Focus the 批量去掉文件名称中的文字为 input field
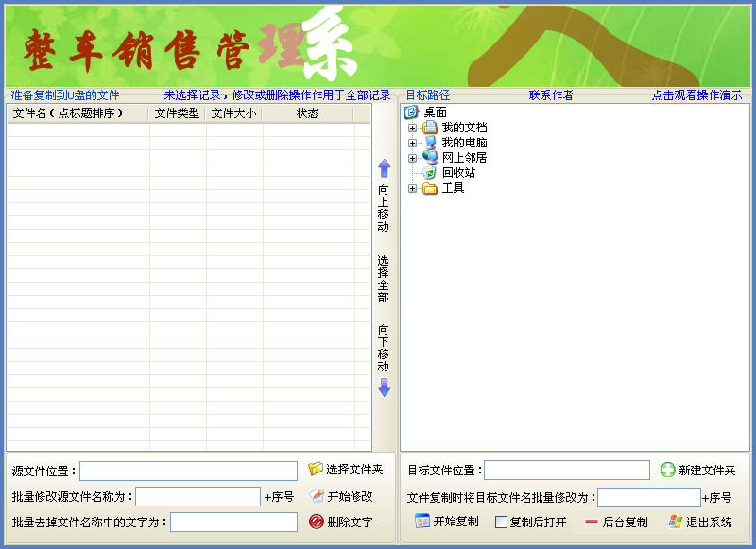This screenshot has height=549, width=756. pos(233,522)
